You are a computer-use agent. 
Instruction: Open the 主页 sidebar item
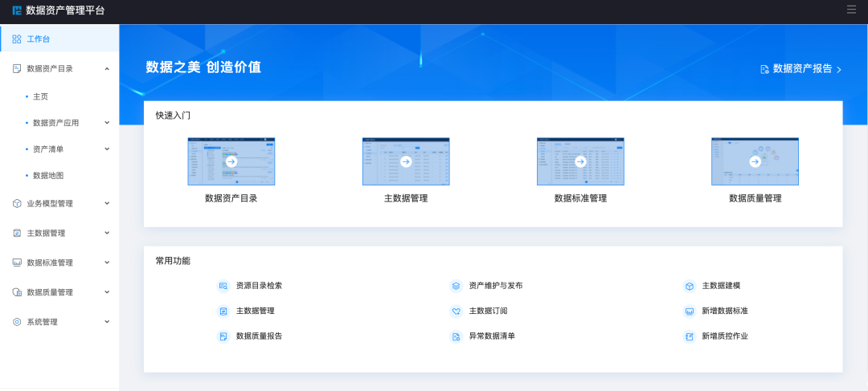40,96
